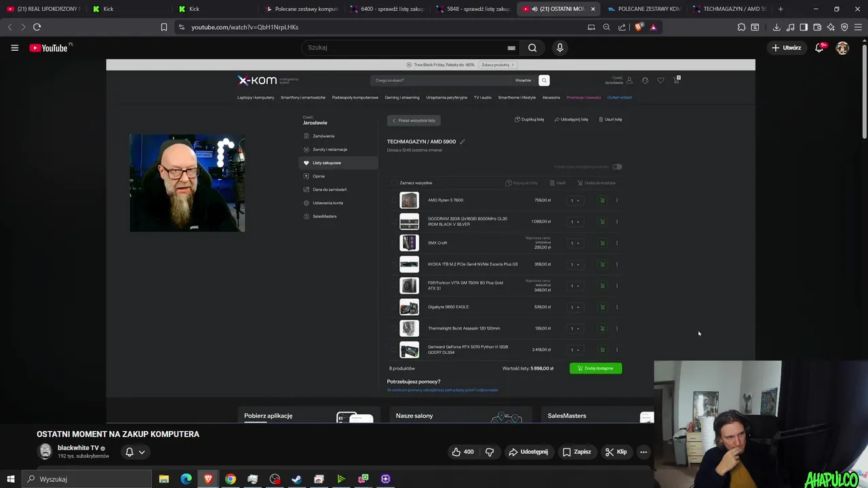
Task: Open more video actions ellipsis
Action: [x=643, y=452]
